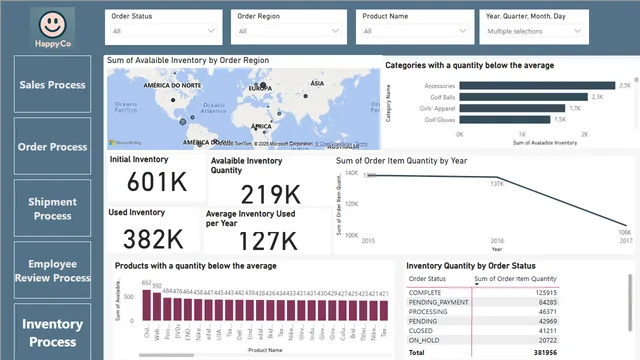This screenshot has height=360, width=640.
Task: Click the Golf Gloves bar
Action: point(505,120)
